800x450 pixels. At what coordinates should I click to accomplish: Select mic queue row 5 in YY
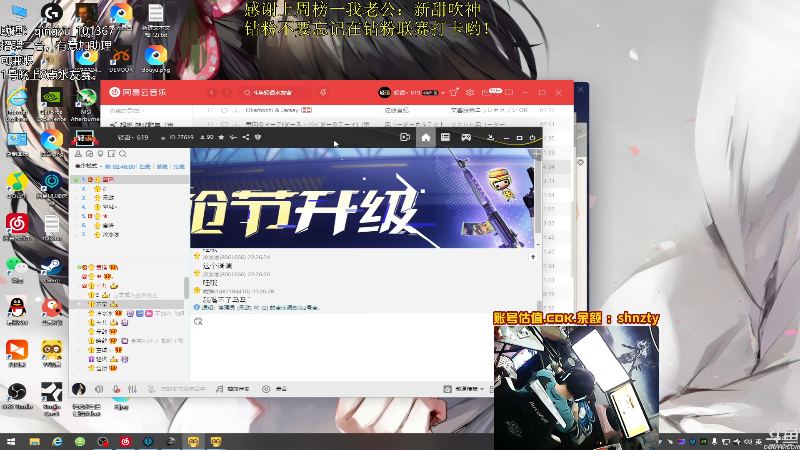click(130, 216)
